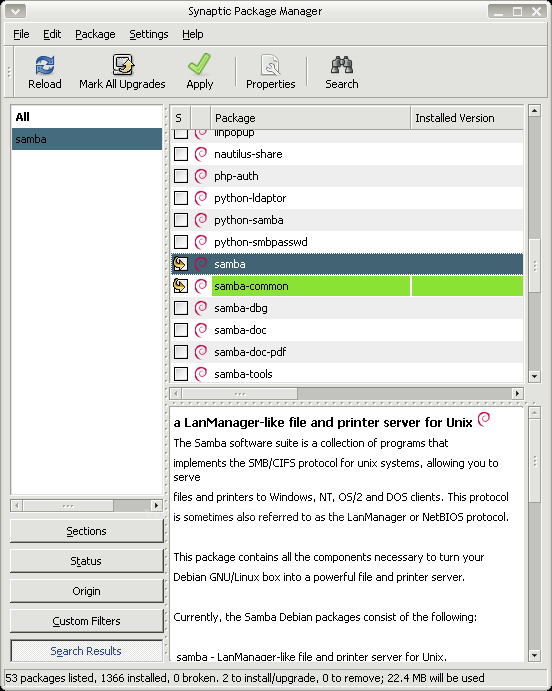Click description pane scroll up arrow

pyautogui.click(x=534, y=412)
